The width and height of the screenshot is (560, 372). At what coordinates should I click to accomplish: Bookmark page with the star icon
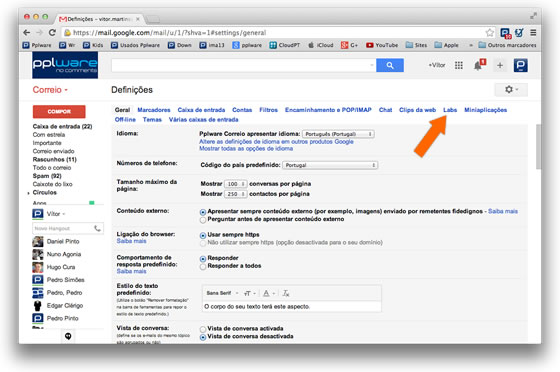(490, 33)
